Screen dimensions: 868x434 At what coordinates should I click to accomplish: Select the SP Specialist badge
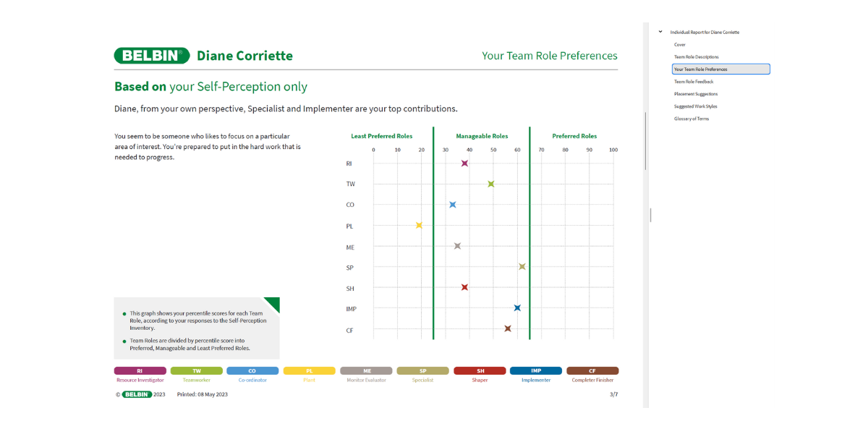click(422, 370)
